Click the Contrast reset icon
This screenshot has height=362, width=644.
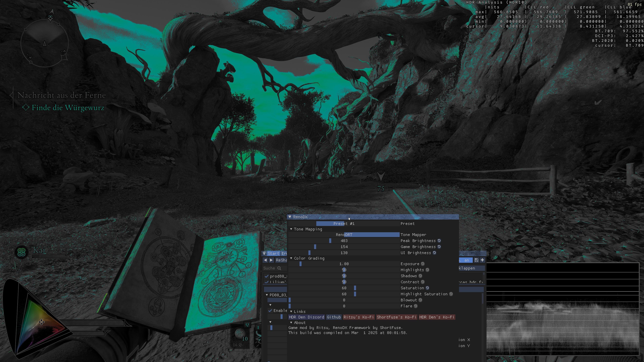[422, 282]
